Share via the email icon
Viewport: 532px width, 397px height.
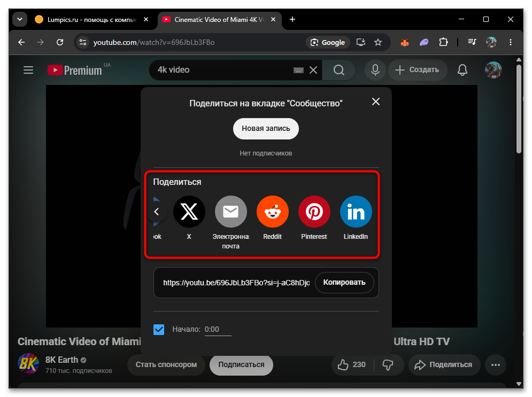[231, 212]
